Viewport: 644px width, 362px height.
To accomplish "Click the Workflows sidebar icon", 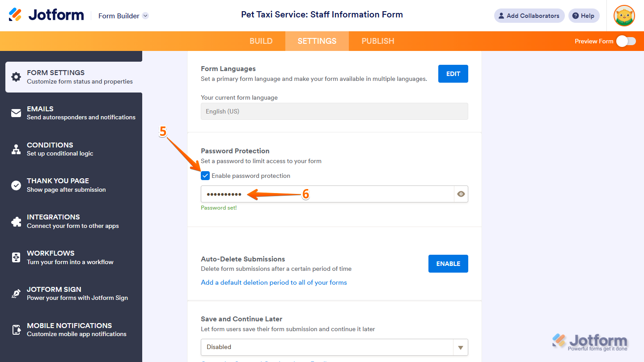I will (16, 257).
